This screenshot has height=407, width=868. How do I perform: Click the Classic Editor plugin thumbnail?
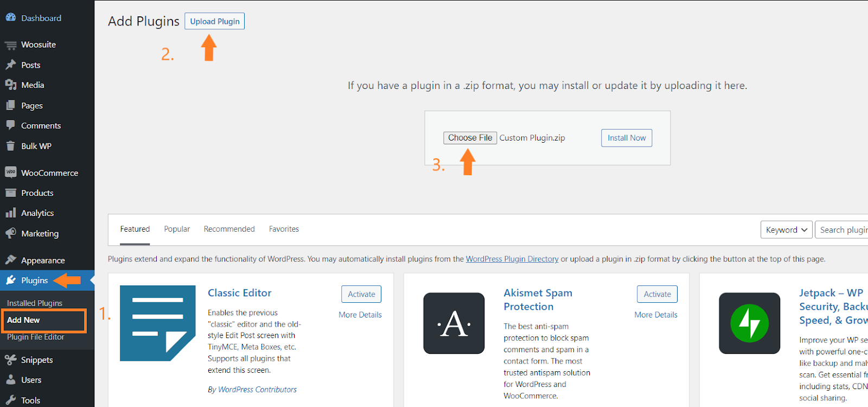click(x=158, y=323)
